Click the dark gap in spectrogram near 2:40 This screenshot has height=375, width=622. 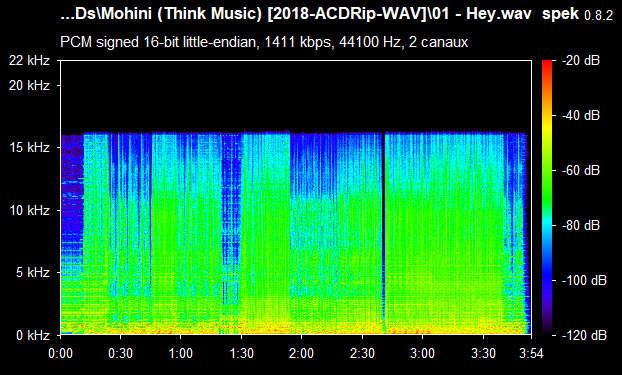(x=384, y=234)
